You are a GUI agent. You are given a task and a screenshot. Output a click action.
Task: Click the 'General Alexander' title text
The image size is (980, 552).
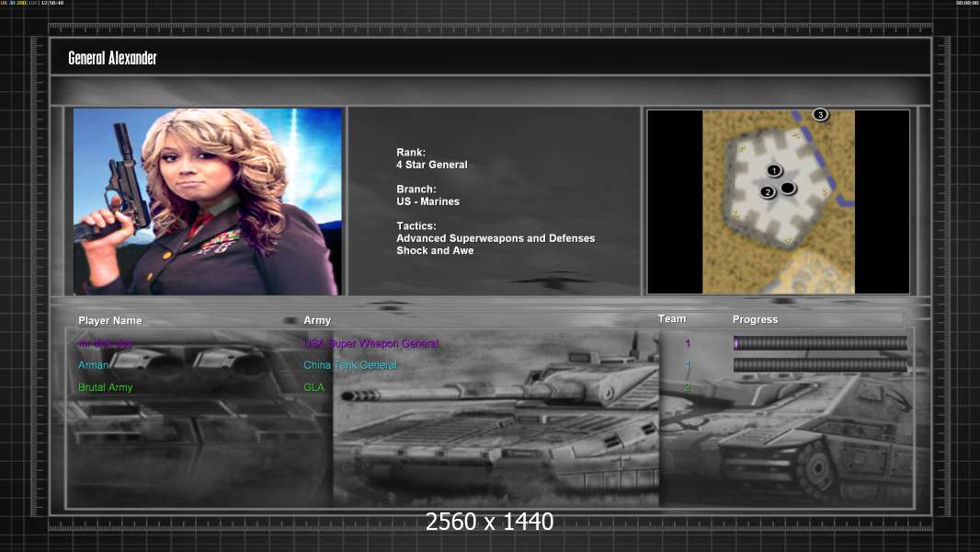[x=112, y=58]
